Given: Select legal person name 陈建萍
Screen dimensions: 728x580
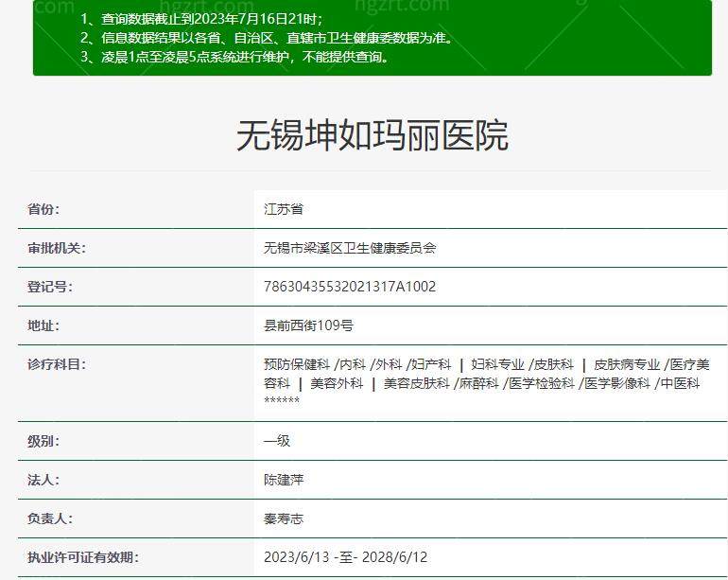Looking at the screenshot, I should point(284,480).
